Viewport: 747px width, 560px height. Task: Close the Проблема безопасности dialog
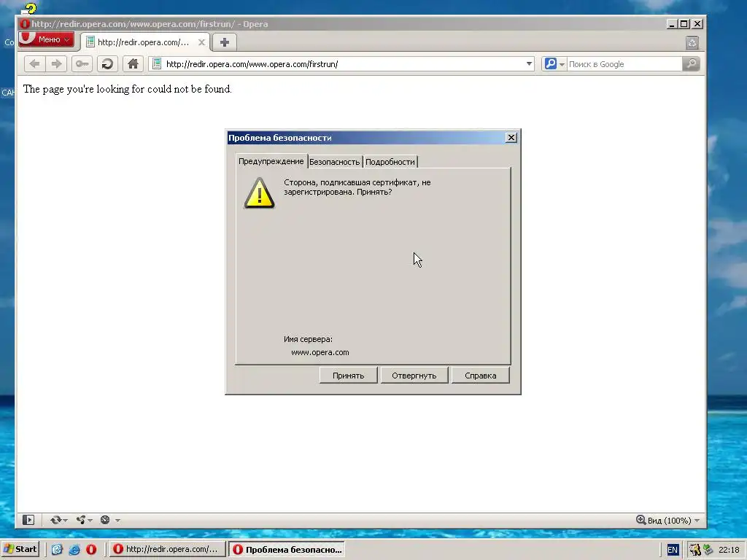pyautogui.click(x=511, y=138)
